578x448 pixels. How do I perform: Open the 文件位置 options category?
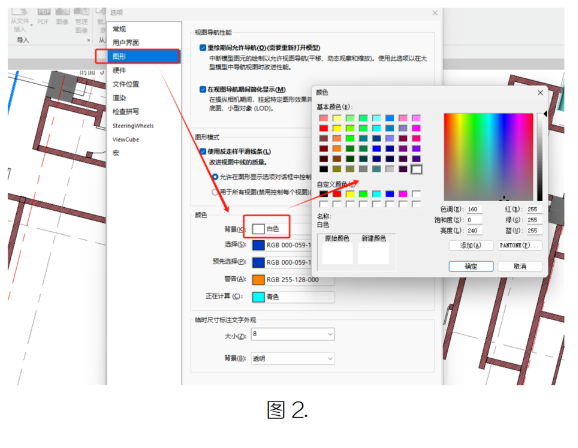pyautogui.click(x=126, y=84)
